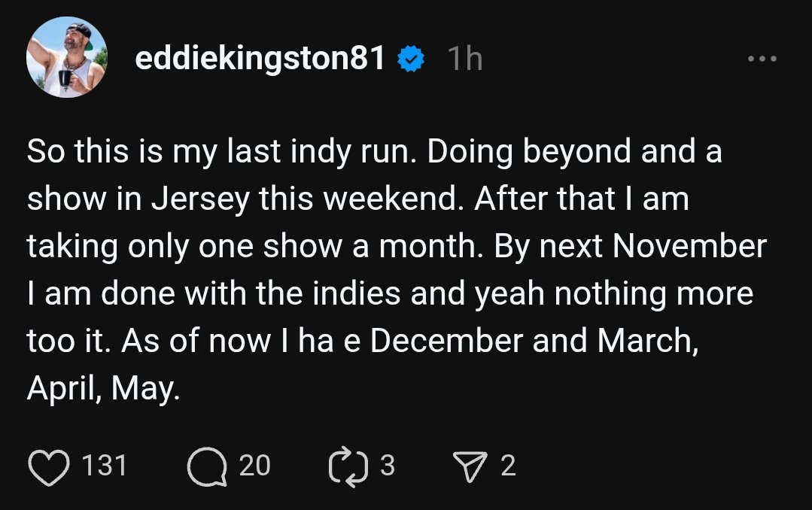Image resolution: width=812 pixels, height=510 pixels.
Task: Repost using the looping arrows icon
Action: tap(346, 466)
